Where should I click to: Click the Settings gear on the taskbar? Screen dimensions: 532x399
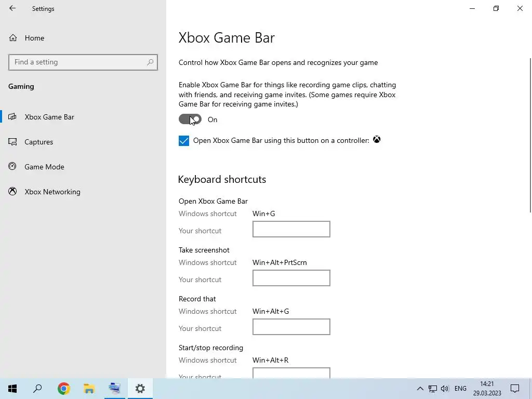140,389
